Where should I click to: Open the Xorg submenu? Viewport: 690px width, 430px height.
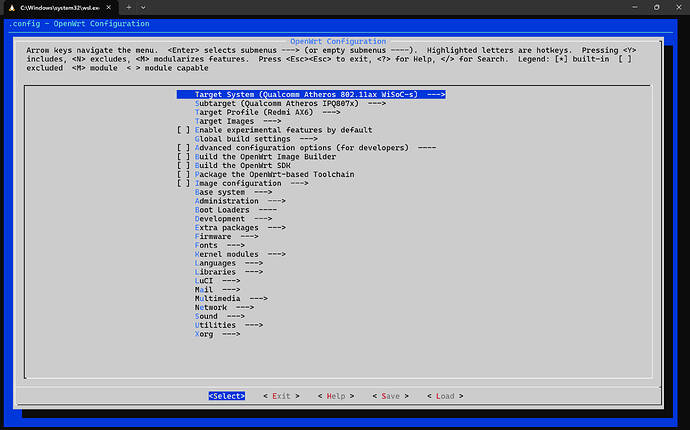217,334
